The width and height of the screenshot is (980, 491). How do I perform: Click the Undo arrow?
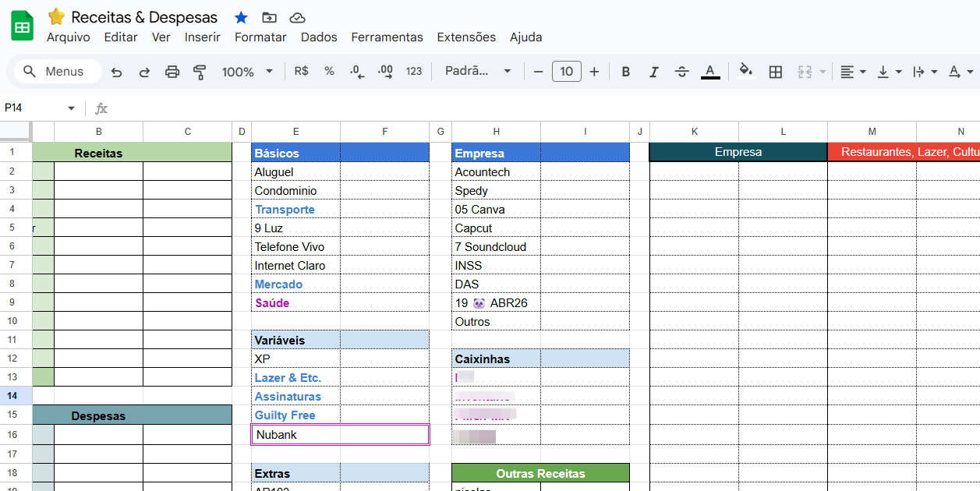pos(116,72)
